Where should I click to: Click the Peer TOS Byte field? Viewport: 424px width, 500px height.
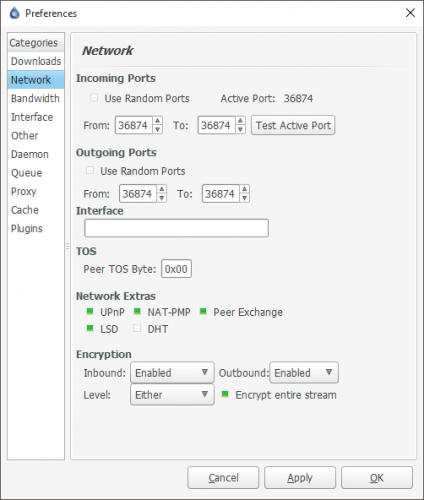[176, 269]
